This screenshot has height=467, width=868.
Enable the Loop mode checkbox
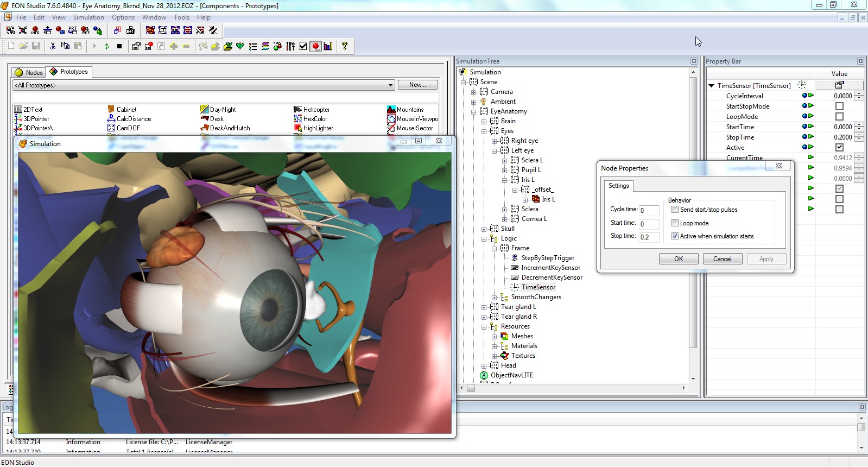[x=675, y=223]
